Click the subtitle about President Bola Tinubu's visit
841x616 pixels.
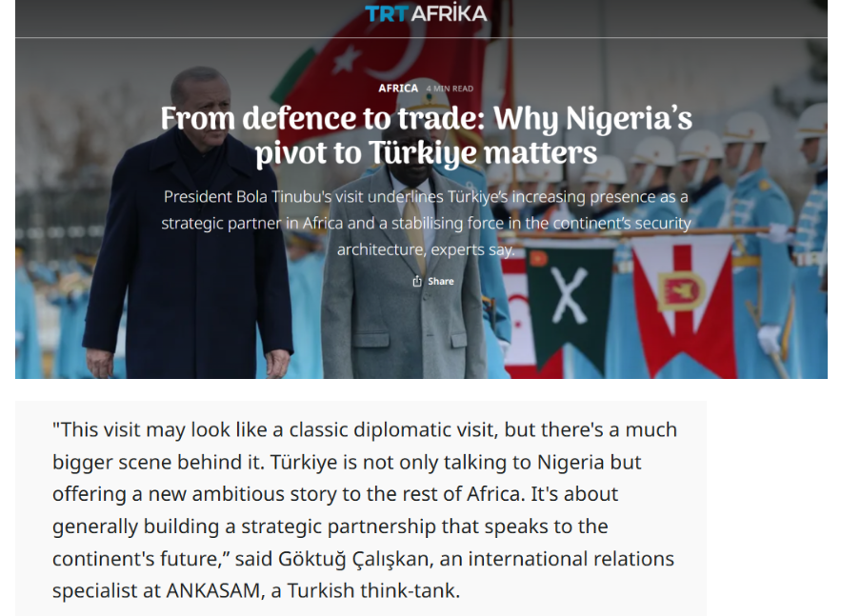[426, 223]
